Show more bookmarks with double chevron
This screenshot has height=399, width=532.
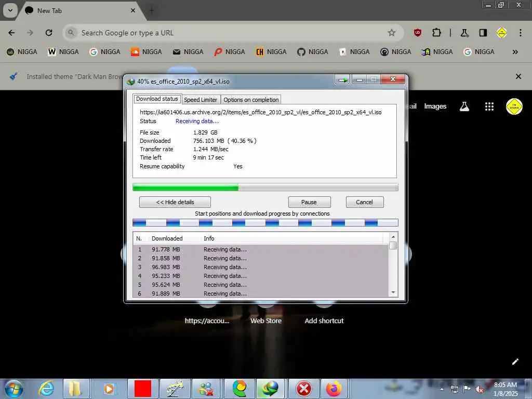pos(515,52)
